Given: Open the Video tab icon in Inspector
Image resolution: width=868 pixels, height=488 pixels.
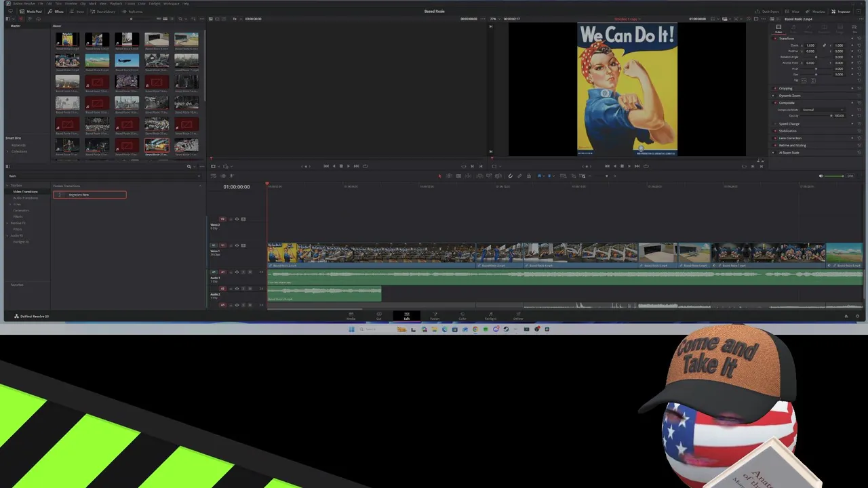Looking at the screenshot, I should pos(778,29).
